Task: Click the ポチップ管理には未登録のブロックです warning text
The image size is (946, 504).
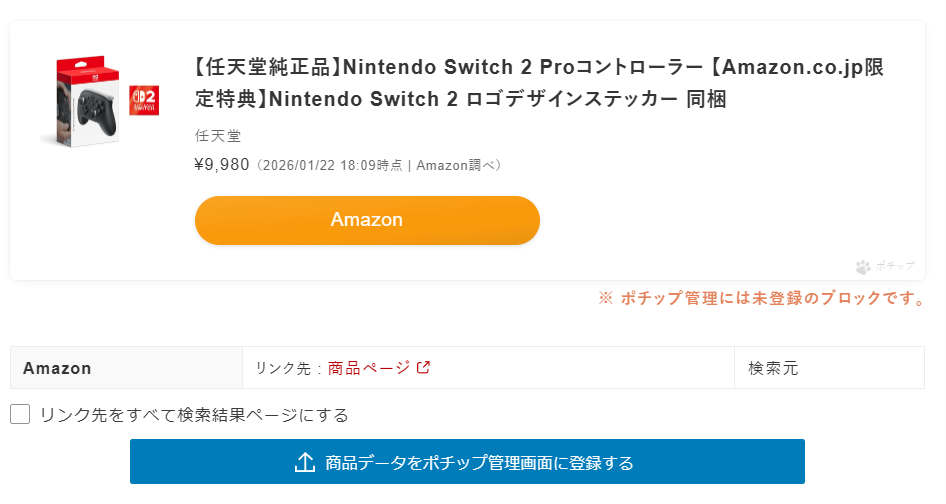Action: click(x=772, y=298)
